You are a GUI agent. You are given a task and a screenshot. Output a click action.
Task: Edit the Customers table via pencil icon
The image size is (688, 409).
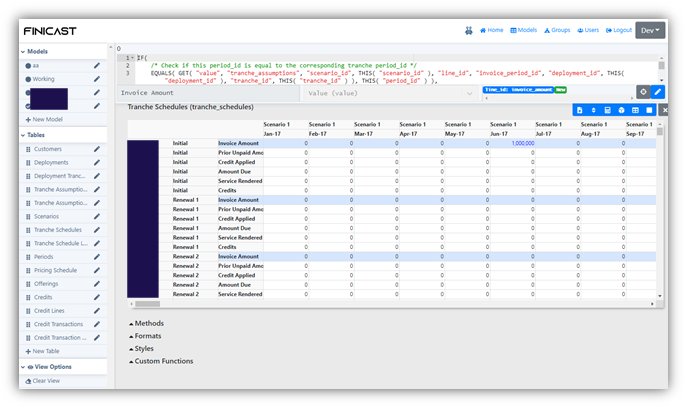coord(97,149)
